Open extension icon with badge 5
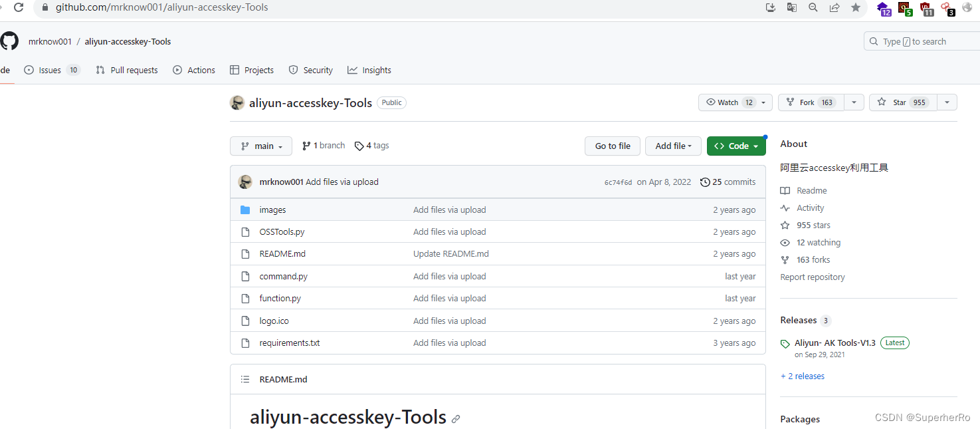Viewport: 980px width, 429px height. click(x=905, y=9)
